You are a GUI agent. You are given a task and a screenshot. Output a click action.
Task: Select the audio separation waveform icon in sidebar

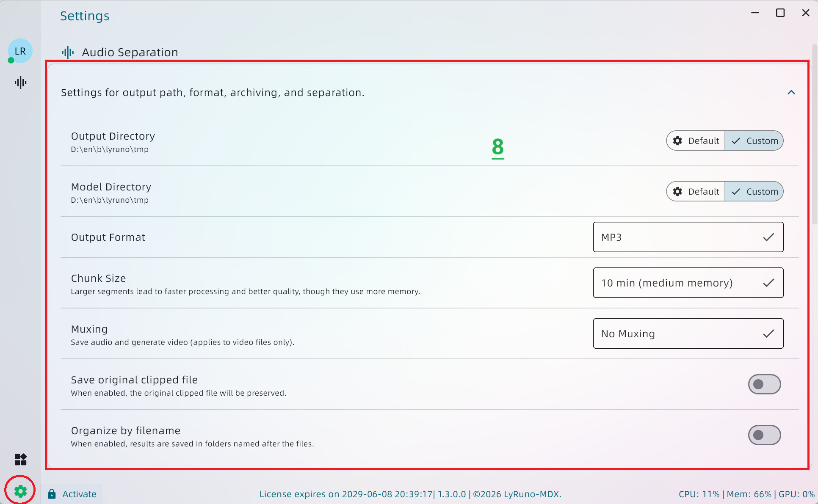[x=19, y=83]
